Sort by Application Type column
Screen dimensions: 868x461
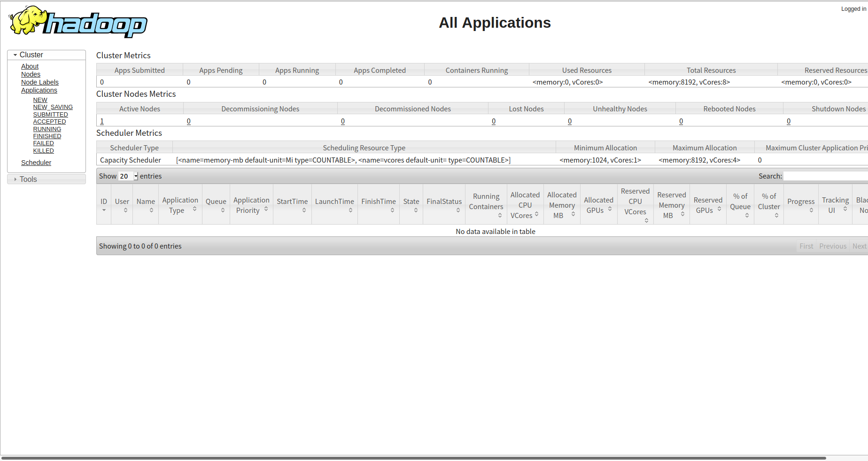point(180,204)
